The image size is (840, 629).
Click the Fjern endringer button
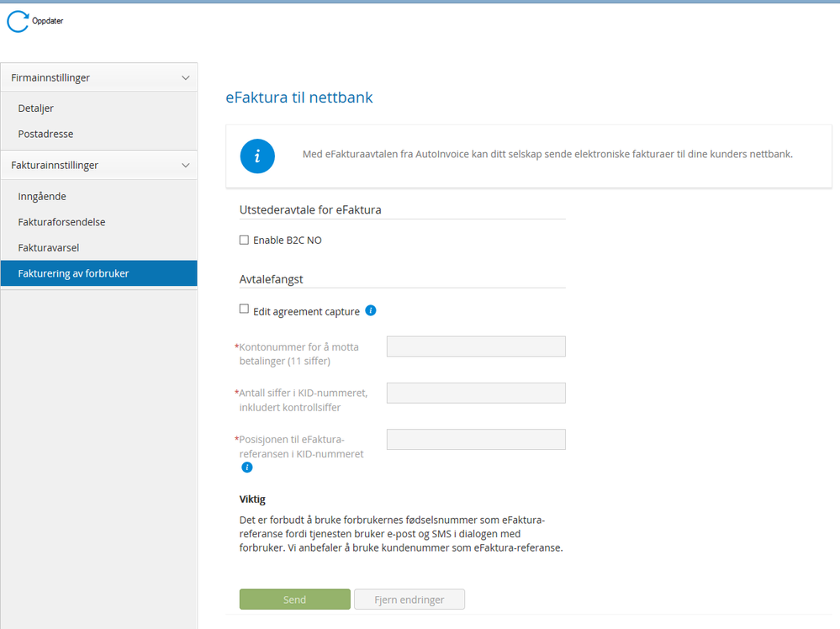tap(409, 600)
